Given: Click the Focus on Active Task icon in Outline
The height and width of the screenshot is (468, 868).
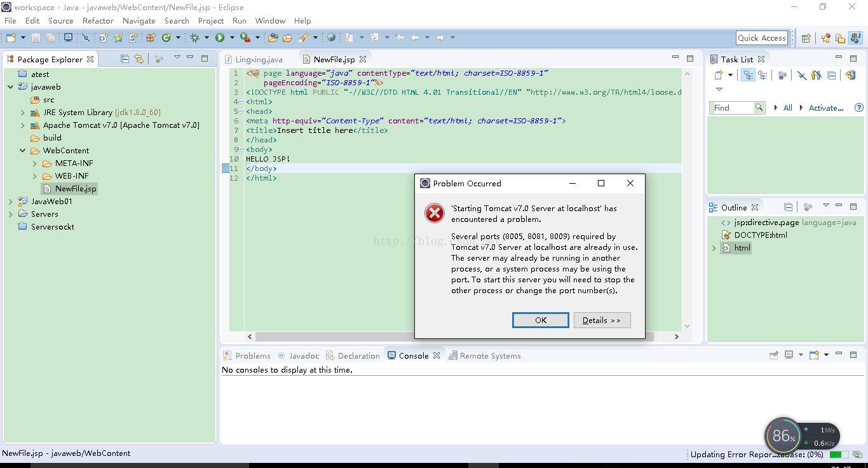Looking at the screenshot, I should 808,207.
